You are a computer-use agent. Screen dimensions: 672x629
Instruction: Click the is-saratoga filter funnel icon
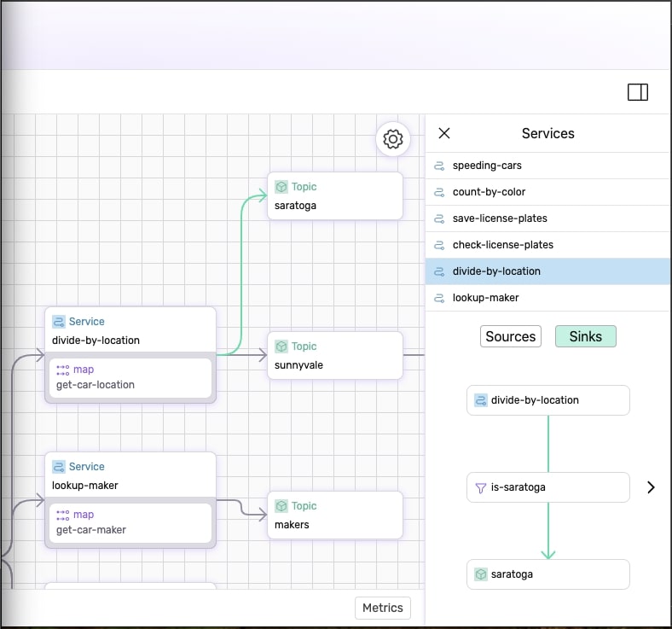pyautogui.click(x=481, y=487)
